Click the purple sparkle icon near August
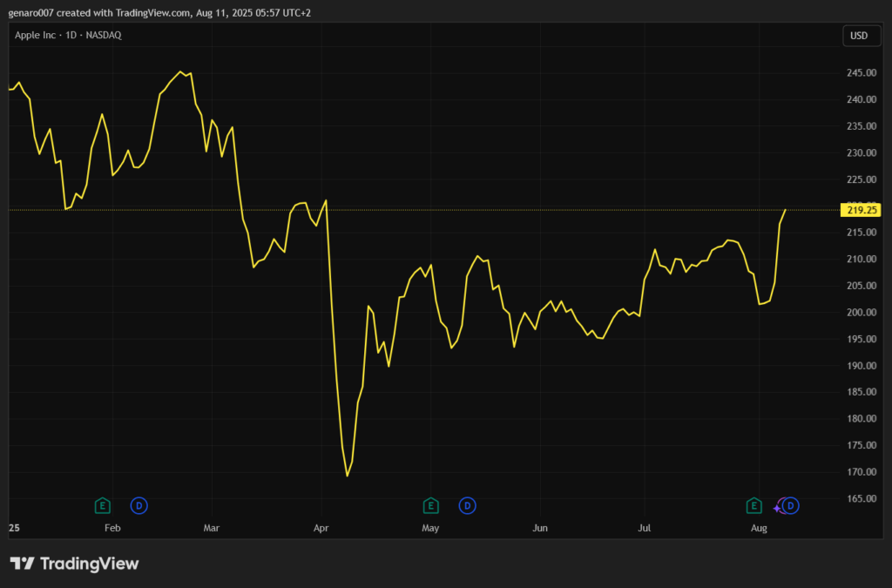892x588 pixels. (x=779, y=507)
